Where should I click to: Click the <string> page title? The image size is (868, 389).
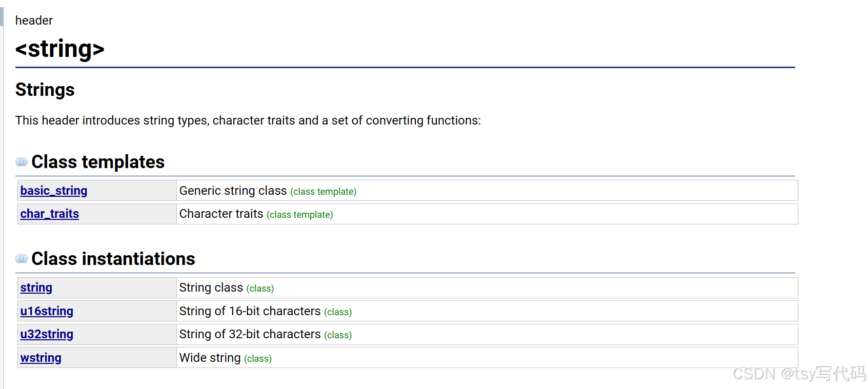[x=60, y=49]
